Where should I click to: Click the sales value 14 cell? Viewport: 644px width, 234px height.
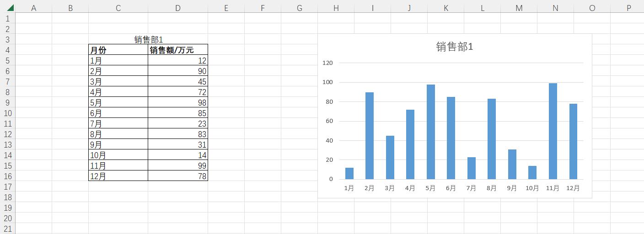(177, 155)
